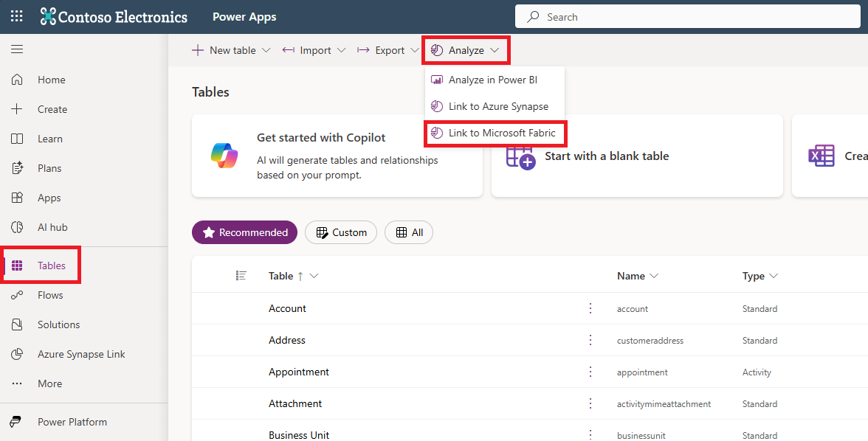Click the table list view icon
Screen dimensions: 868x441
(x=241, y=276)
